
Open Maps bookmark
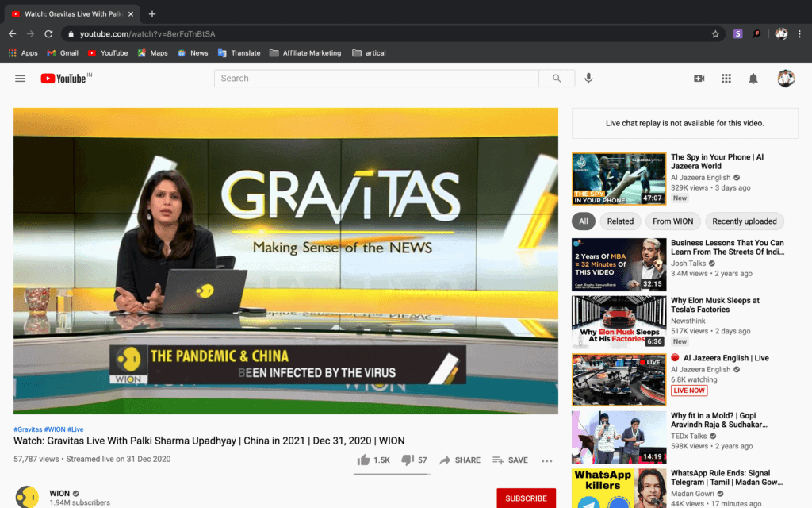pos(153,53)
